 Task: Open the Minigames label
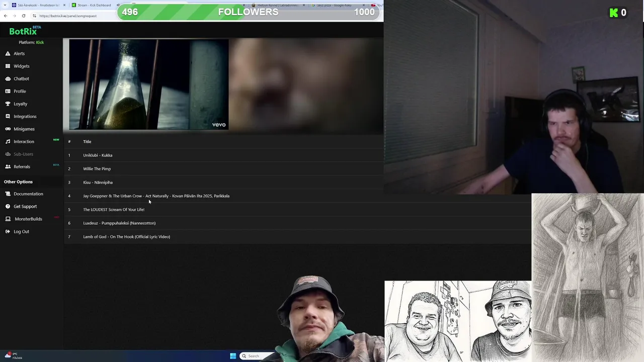24,129
